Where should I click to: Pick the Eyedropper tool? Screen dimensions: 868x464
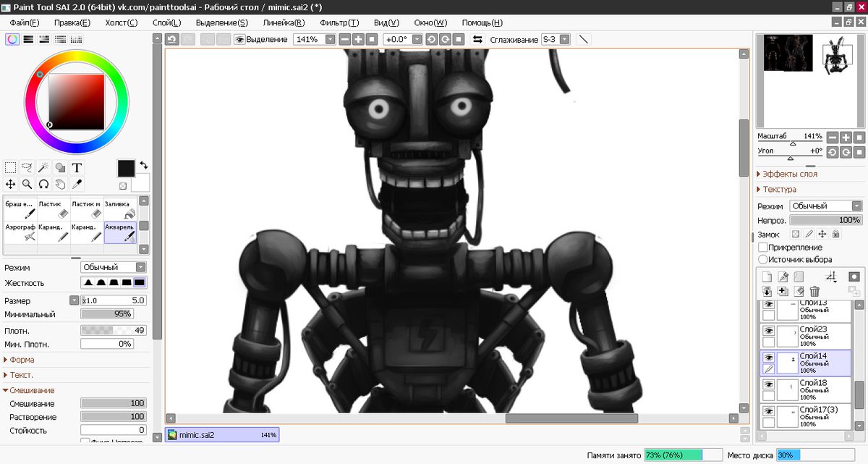[76, 184]
